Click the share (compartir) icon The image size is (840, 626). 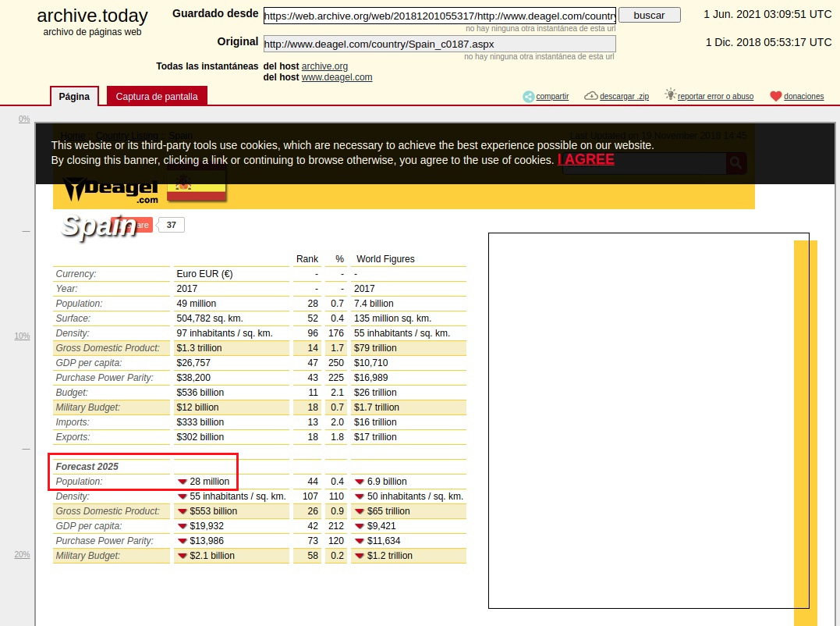coord(529,96)
